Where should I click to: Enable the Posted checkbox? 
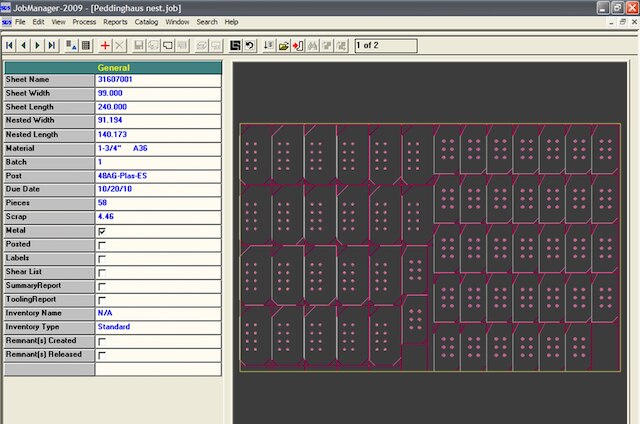(x=101, y=244)
